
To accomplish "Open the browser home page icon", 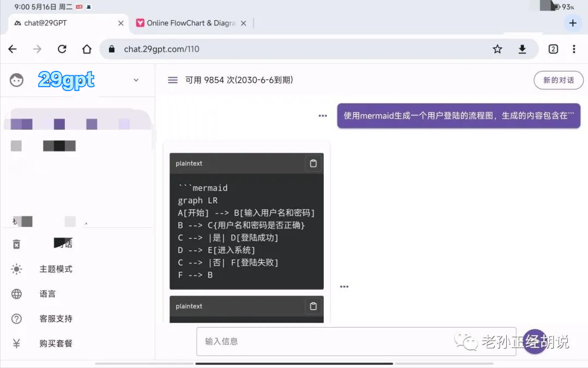I will pos(87,49).
